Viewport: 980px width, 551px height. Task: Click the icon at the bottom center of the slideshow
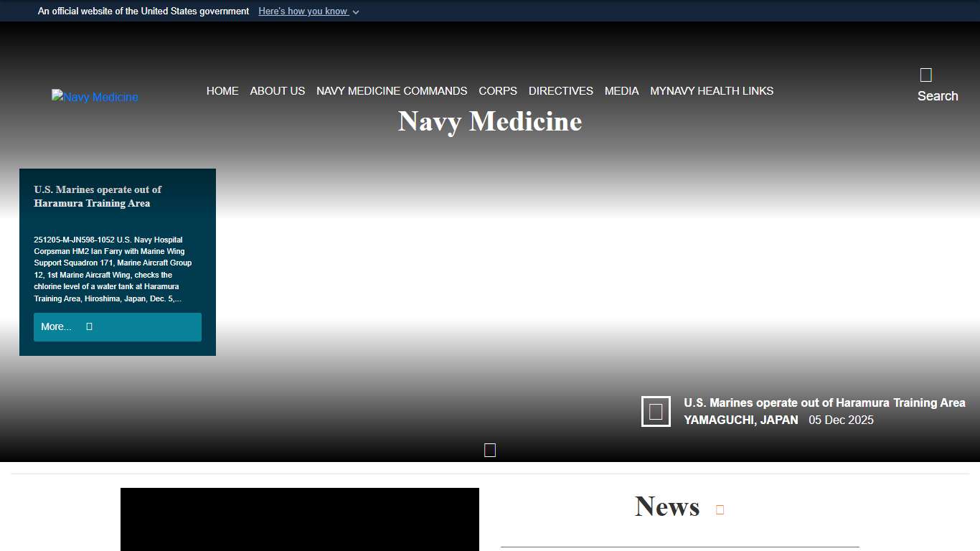490,450
